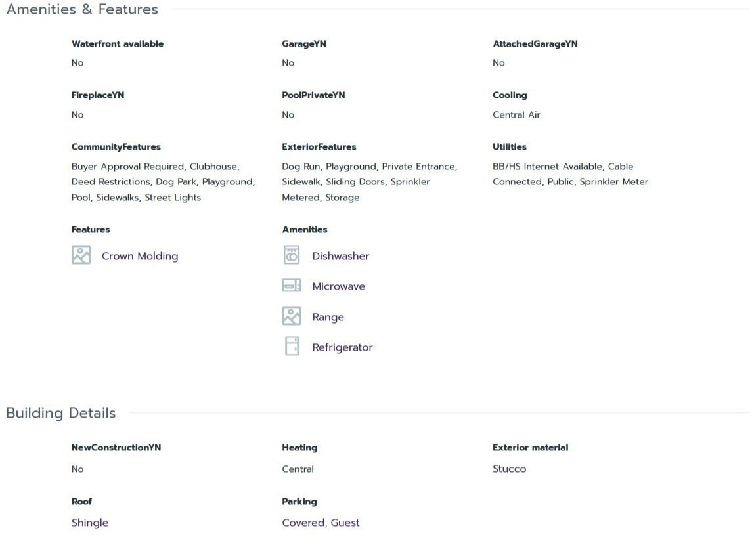Click the Range placeholder image icon
Viewport: 752px width, 560px height.
292,316
